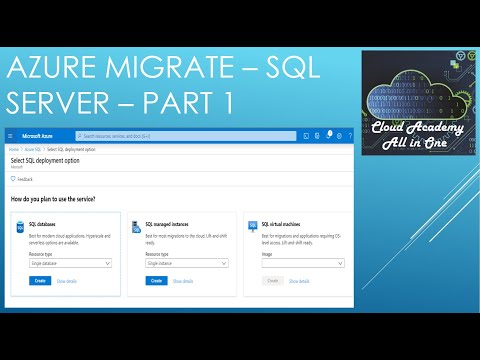Expand the SQL managed instances Resource type dropdown
This screenshot has height=360, width=480.
tap(187, 263)
